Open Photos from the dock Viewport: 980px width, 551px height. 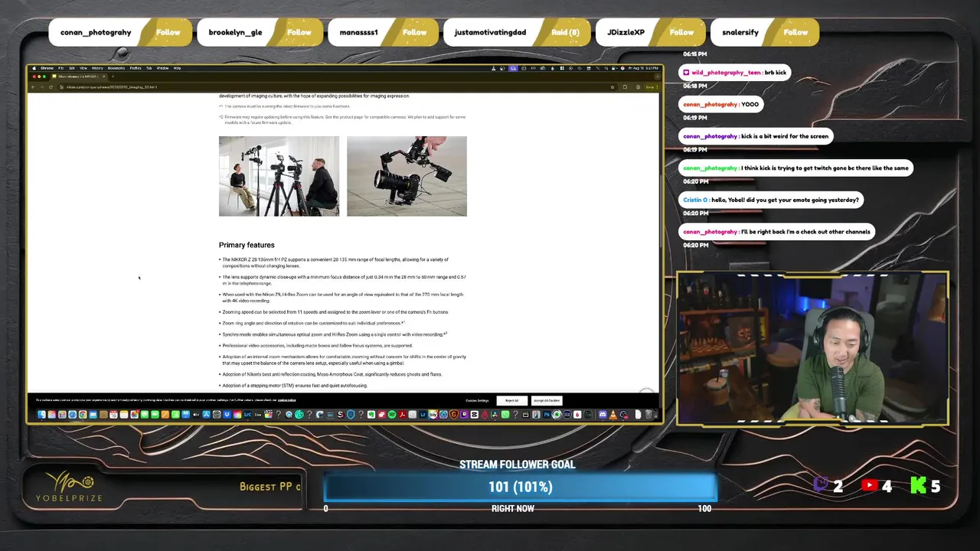pyautogui.click(x=134, y=415)
